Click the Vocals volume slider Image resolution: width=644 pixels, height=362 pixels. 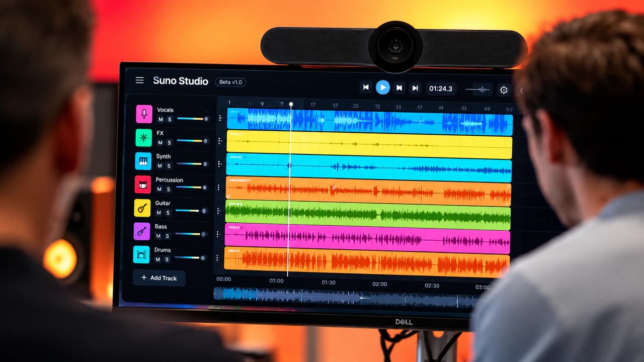click(x=193, y=119)
